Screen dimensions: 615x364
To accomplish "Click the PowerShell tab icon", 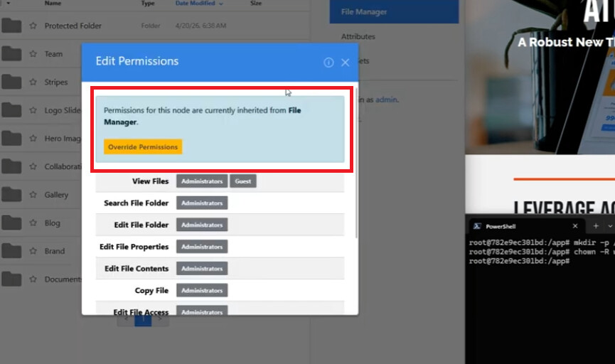I will [x=477, y=226].
